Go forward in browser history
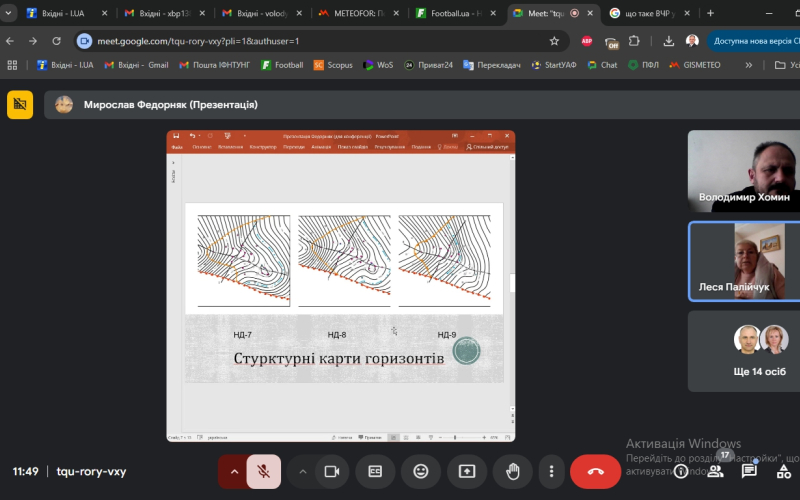 point(33,41)
